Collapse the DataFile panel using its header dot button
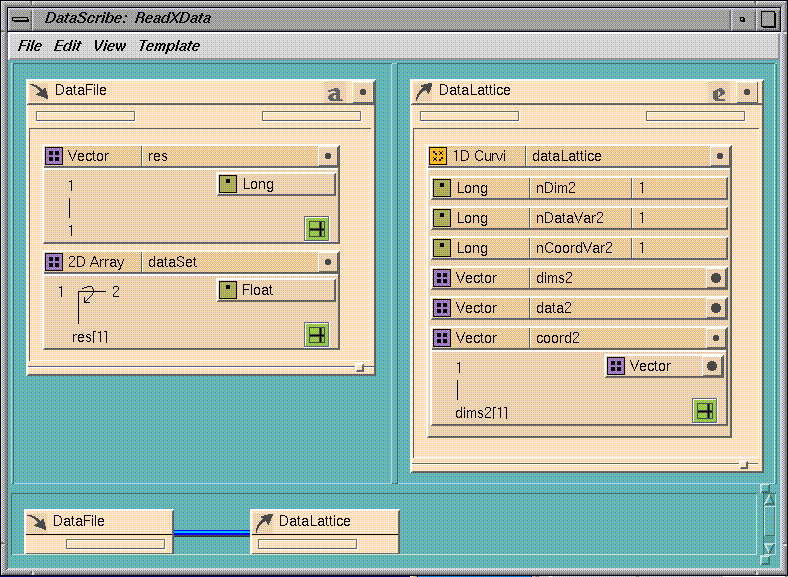 pos(363,92)
